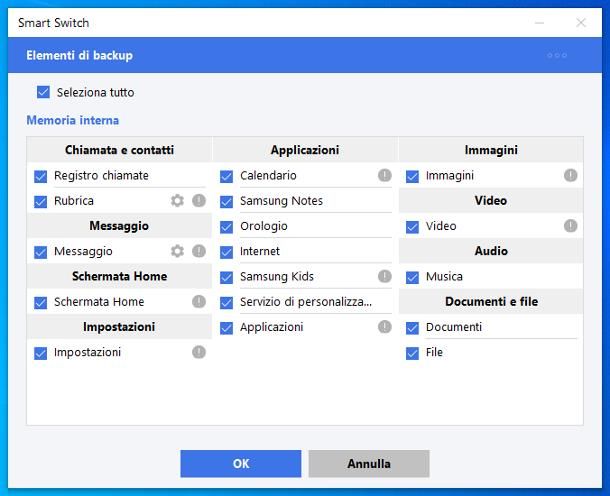The image size is (610, 496).
Task: Click info icon beside Video
Action: (570, 226)
